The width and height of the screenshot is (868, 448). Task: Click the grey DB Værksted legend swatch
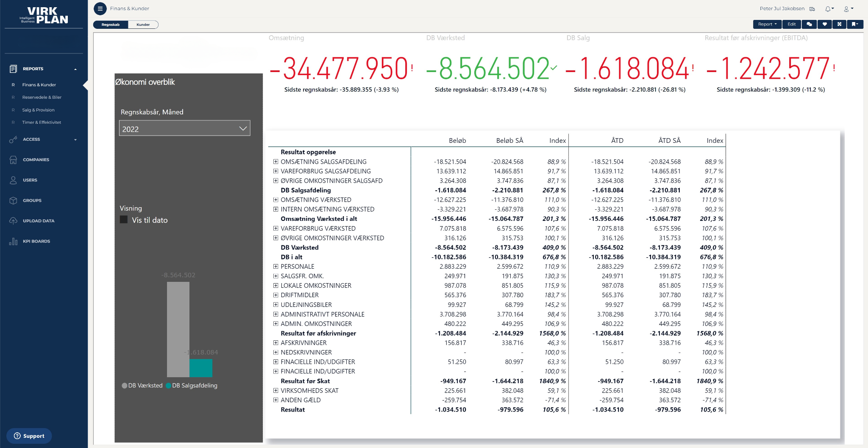(x=125, y=386)
